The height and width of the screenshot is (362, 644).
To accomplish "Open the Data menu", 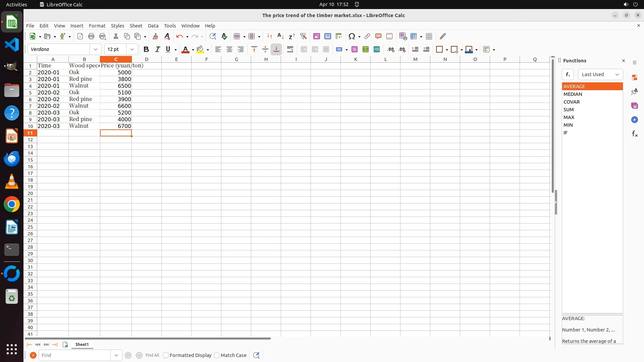I will 153,26.
